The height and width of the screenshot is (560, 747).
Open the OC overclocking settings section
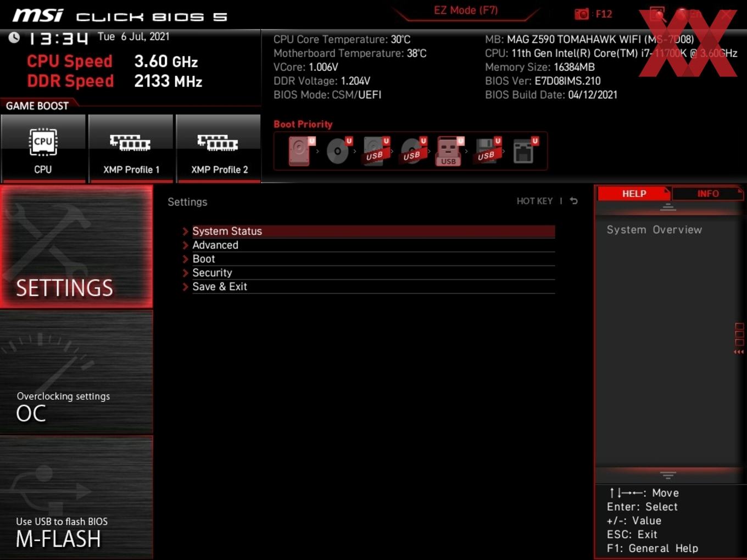click(x=76, y=372)
